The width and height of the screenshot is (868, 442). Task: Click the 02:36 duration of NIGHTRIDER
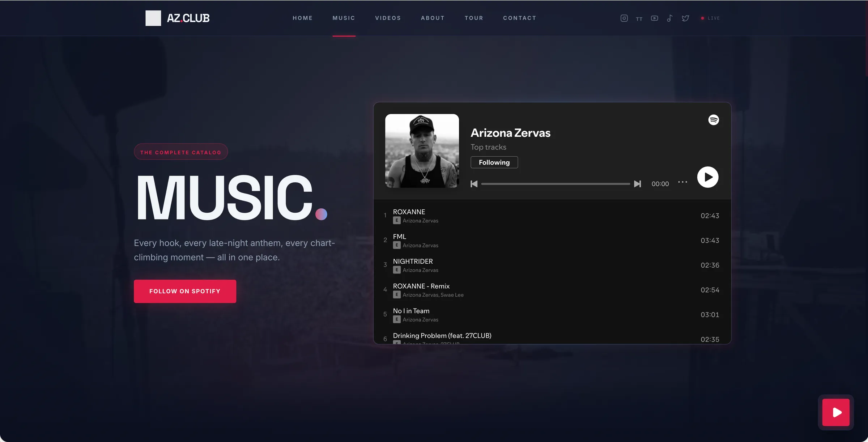pyautogui.click(x=710, y=265)
